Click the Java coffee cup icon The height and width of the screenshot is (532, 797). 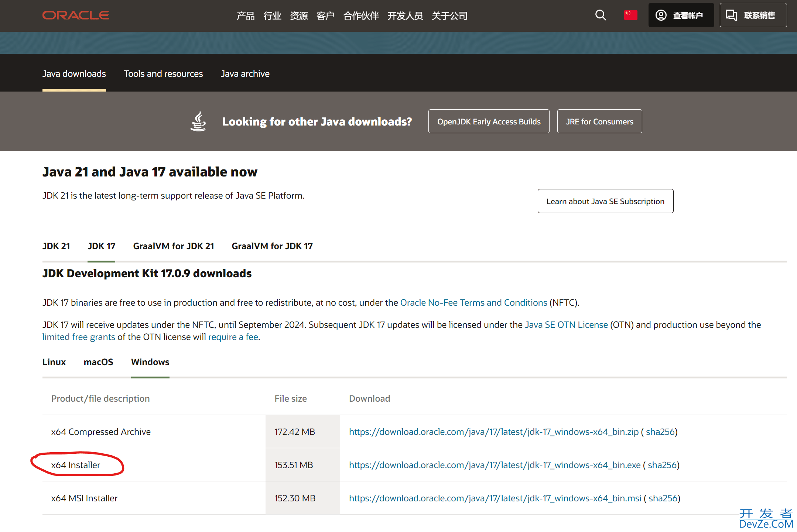click(198, 121)
